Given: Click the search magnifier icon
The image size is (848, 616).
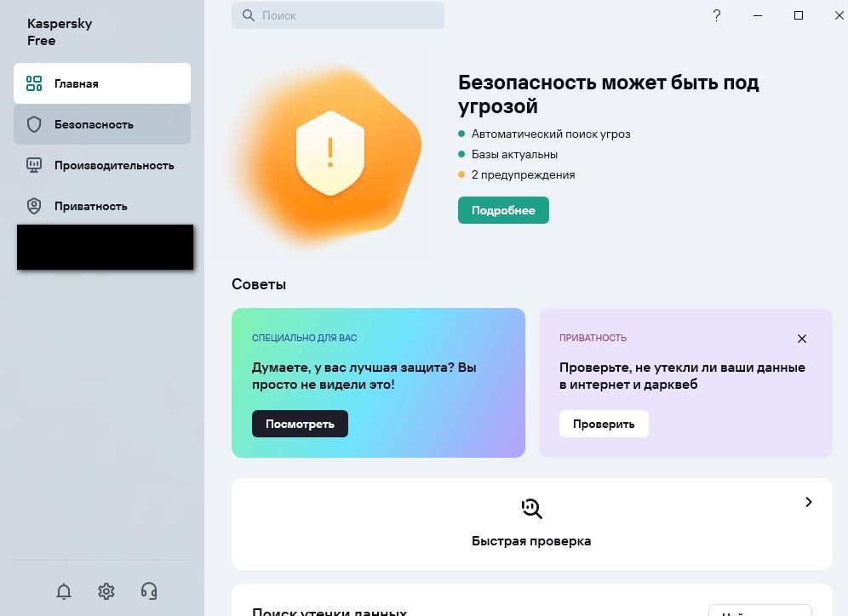Looking at the screenshot, I should (x=249, y=15).
